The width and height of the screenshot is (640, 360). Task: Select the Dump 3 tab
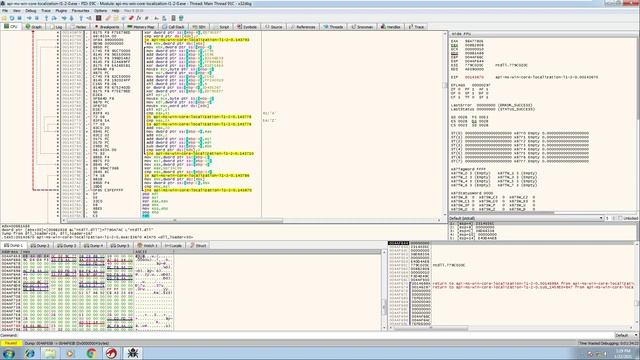[x=67, y=246]
